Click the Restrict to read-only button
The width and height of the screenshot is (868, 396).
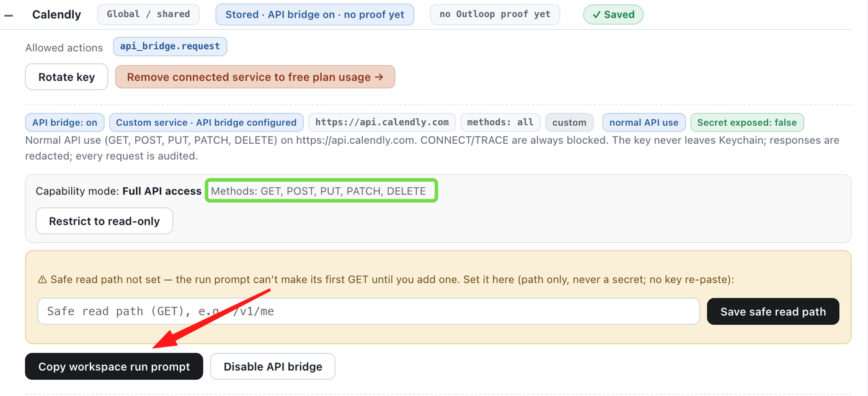pos(104,221)
